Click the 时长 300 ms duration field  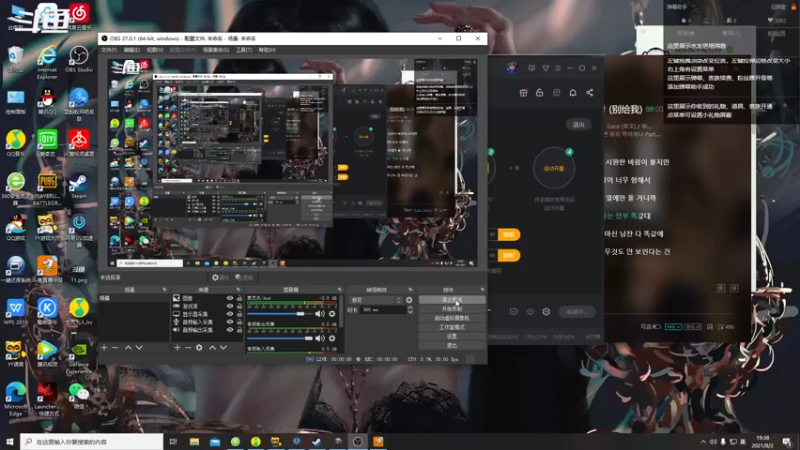tap(384, 310)
